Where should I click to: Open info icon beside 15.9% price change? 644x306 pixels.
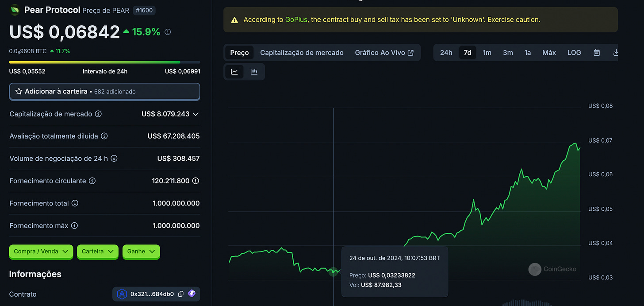click(x=168, y=32)
